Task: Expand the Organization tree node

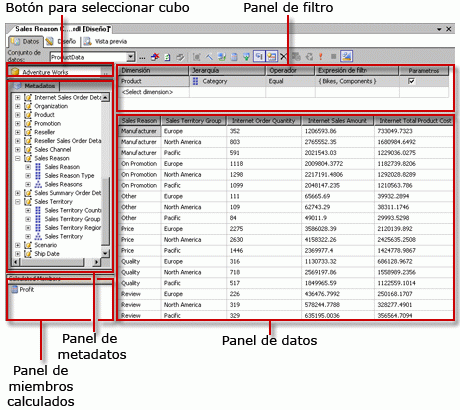Action: [18, 106]
